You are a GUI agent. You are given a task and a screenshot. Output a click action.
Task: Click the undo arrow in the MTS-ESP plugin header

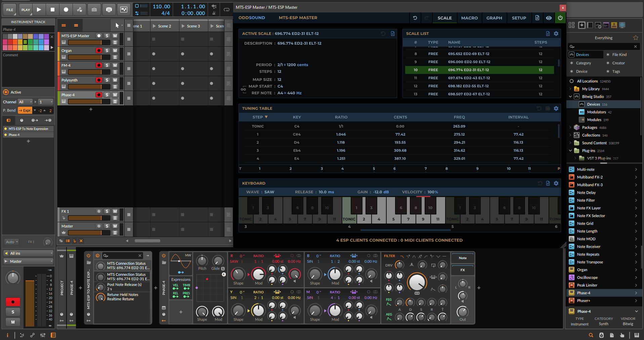click(x=415, y=18)
